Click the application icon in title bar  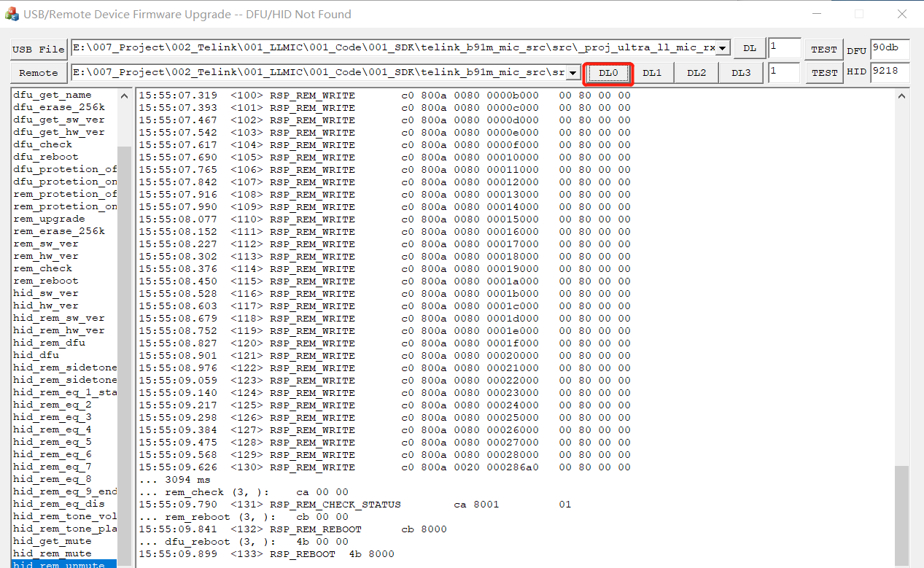click(12, 15)
